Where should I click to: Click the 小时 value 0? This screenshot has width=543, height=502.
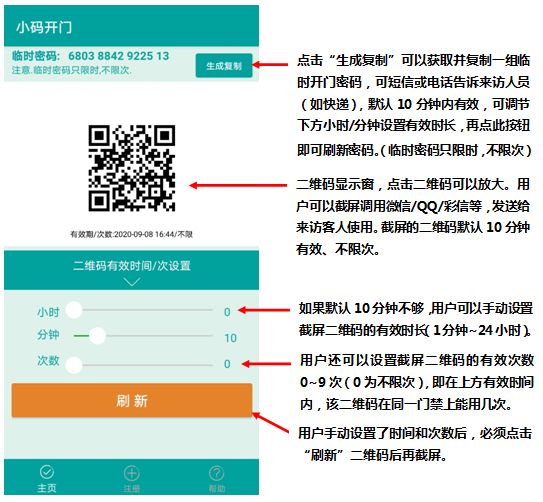pos(227,312)
